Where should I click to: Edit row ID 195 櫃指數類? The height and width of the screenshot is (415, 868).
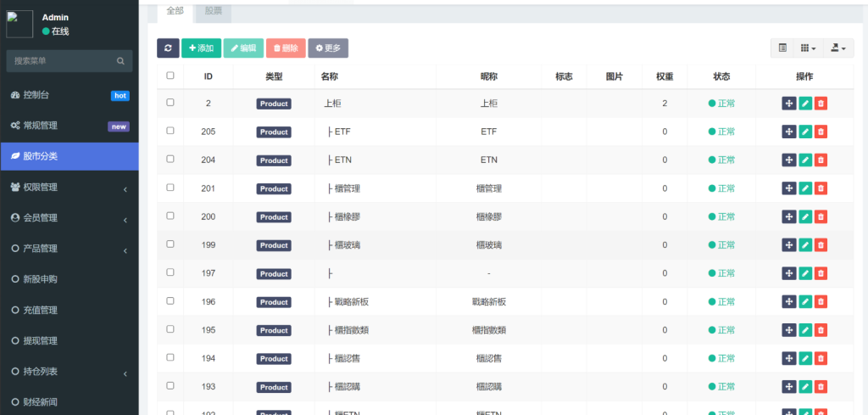(805, 329)
